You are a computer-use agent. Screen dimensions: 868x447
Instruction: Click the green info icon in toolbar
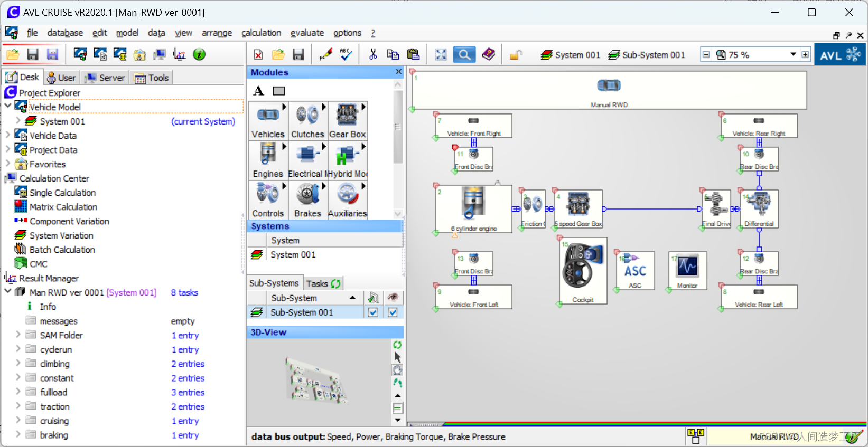click(x=199, y=54)
